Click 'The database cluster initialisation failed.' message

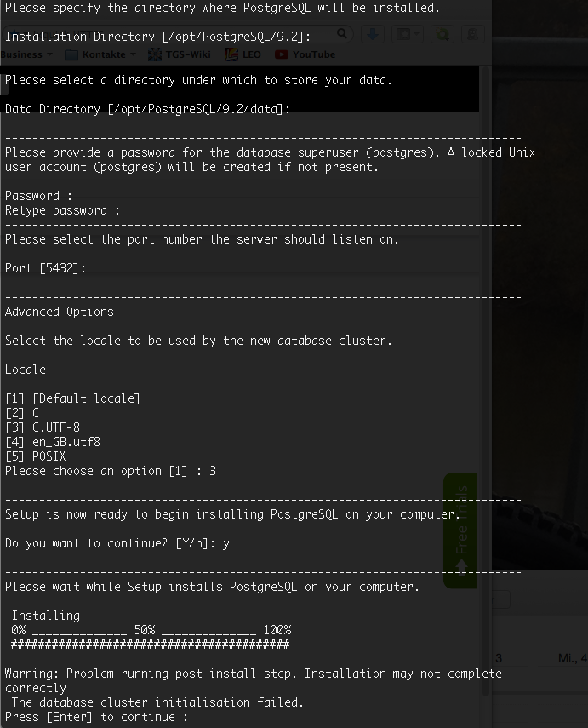pyautogui.click(x=157, y=702)
